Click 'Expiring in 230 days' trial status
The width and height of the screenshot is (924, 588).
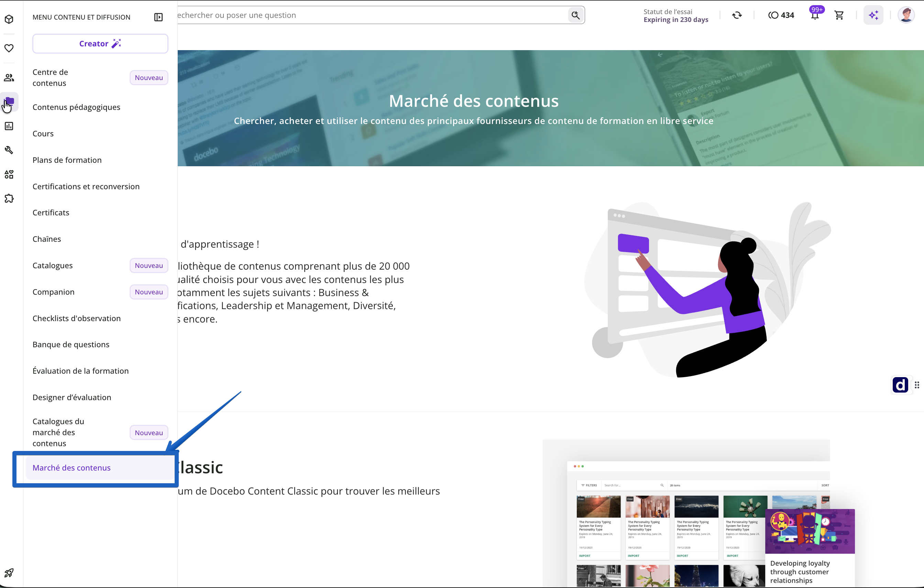click(676, 20)
